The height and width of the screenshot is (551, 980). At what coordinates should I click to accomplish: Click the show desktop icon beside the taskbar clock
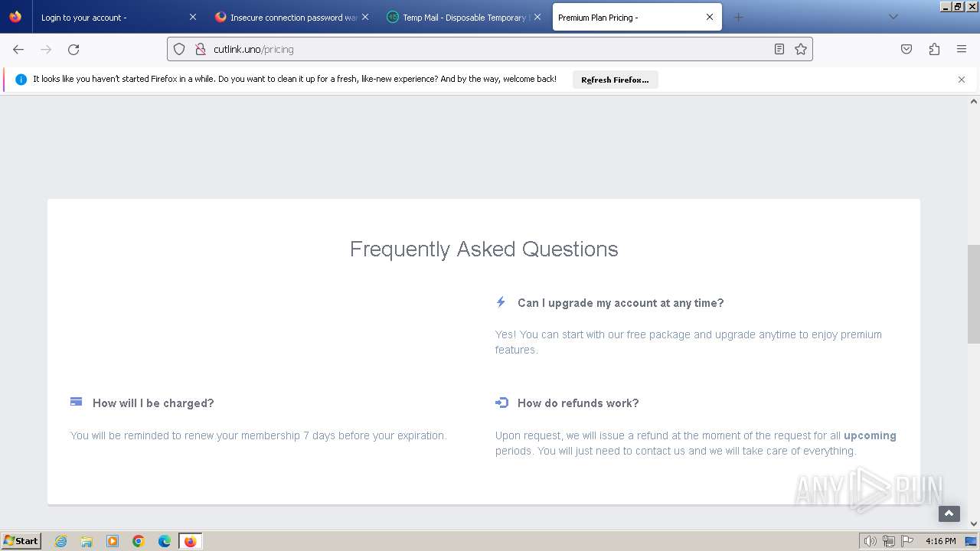coord(972,541)
